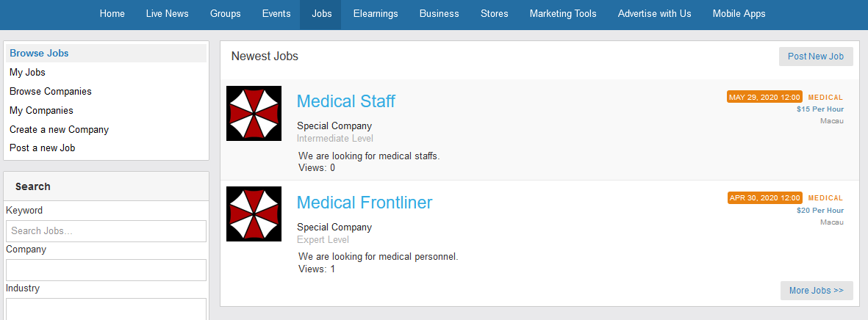Screen dimensions: 868x320
Task: Click the Post New Job button
Action: tap(816, 57)
